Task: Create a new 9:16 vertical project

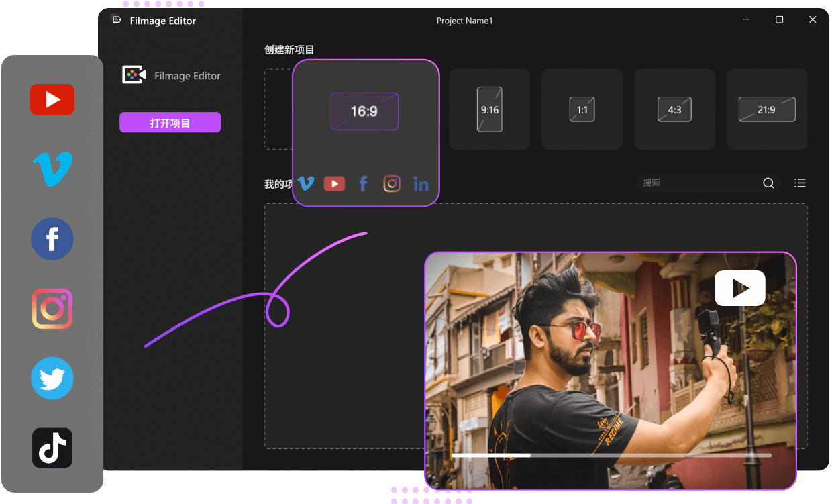Action: 490,109
